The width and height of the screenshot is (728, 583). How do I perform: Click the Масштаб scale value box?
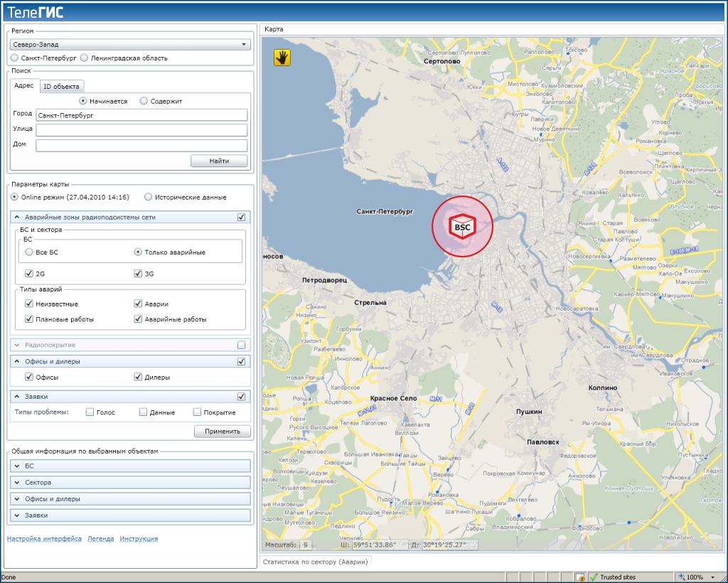306,545
